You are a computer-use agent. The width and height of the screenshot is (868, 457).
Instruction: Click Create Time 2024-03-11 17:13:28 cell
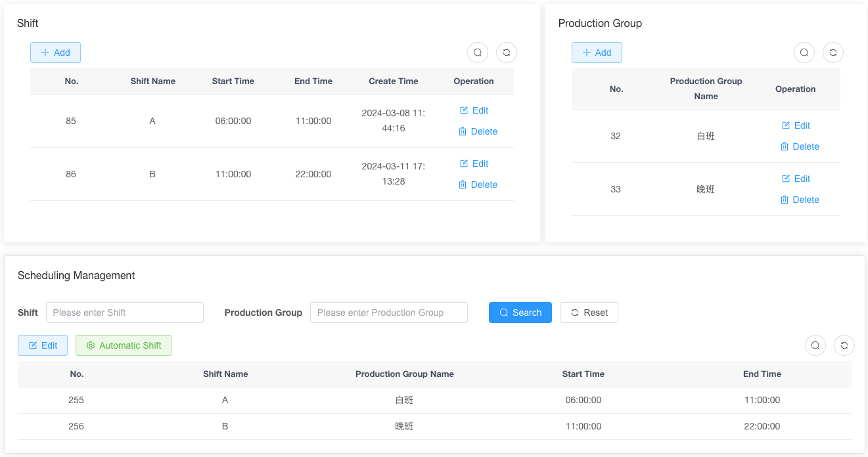coord(394,174)
